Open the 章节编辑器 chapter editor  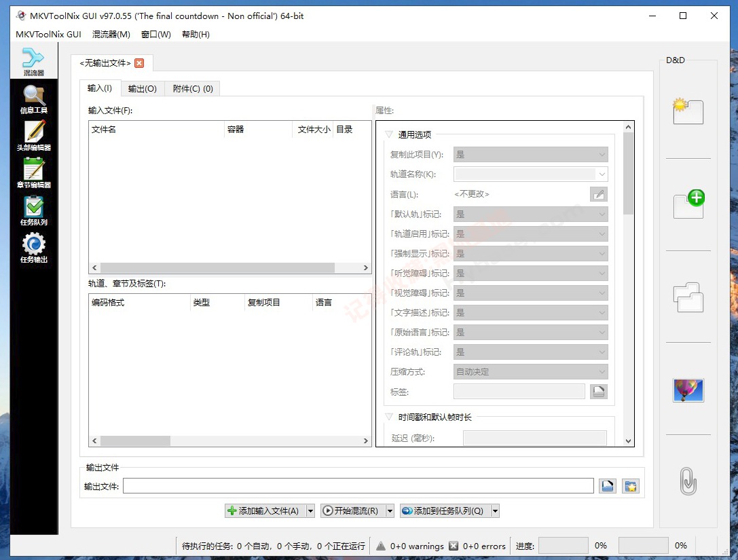pos(33,171)
